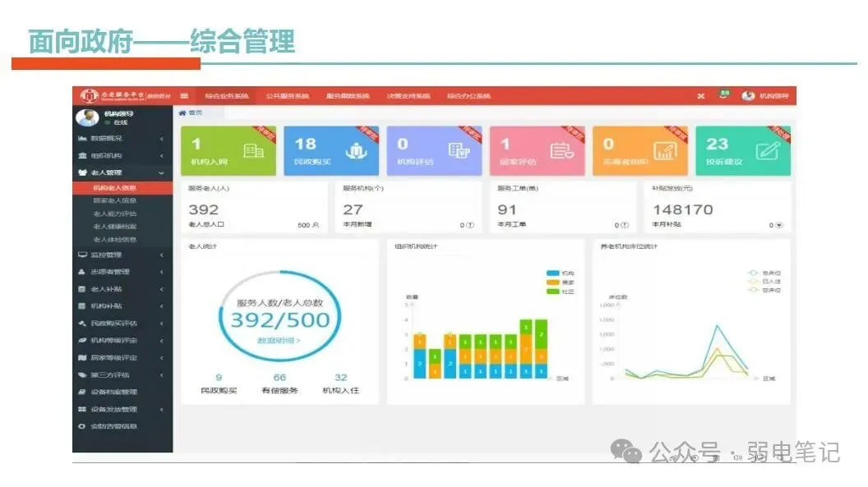
Task: Click the hands icon on the 民政购买 card
Action: coord(356,151)
